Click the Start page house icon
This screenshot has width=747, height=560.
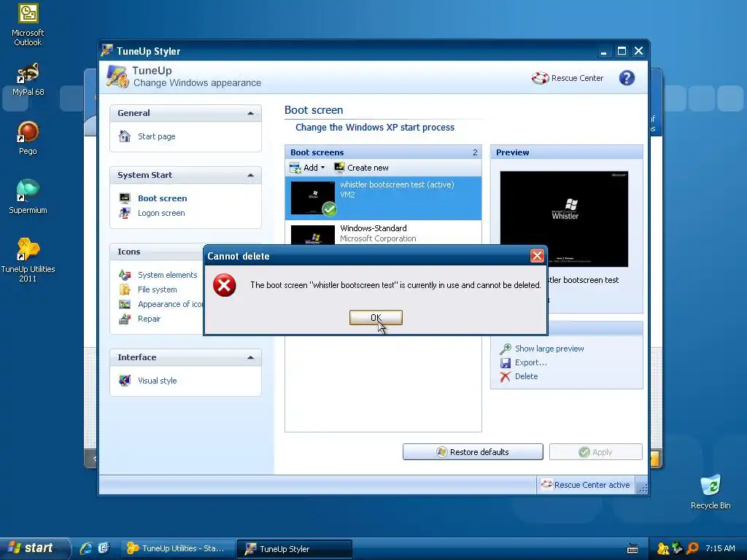point(125,136)
